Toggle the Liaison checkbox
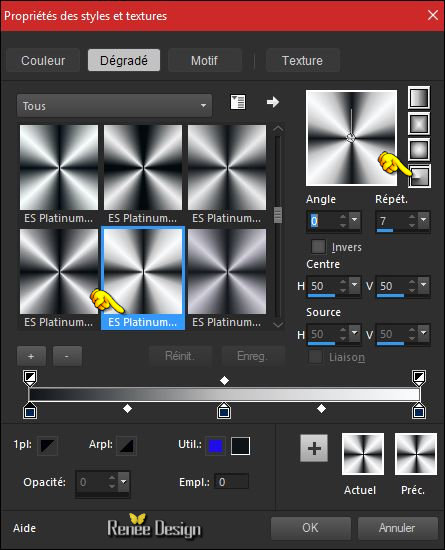This screenshot has width=445, height=550. [x=315, y=357]
